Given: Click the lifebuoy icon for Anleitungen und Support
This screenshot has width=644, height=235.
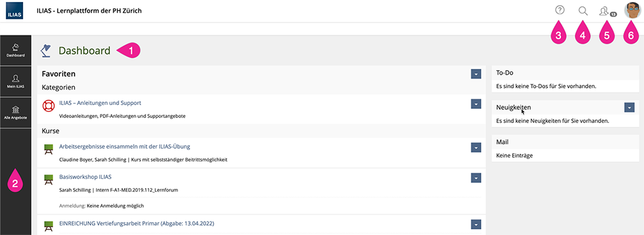Looking at the screenshot, I should tap(48, 106).
